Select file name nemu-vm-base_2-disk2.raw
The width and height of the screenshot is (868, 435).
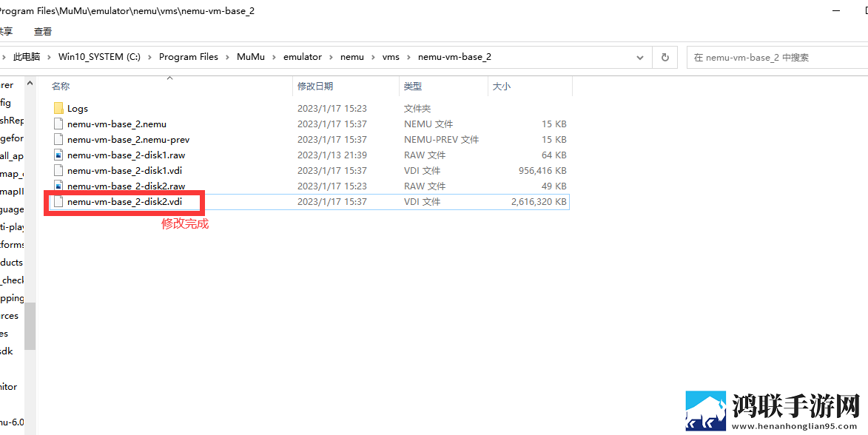(x=127, y=186)
